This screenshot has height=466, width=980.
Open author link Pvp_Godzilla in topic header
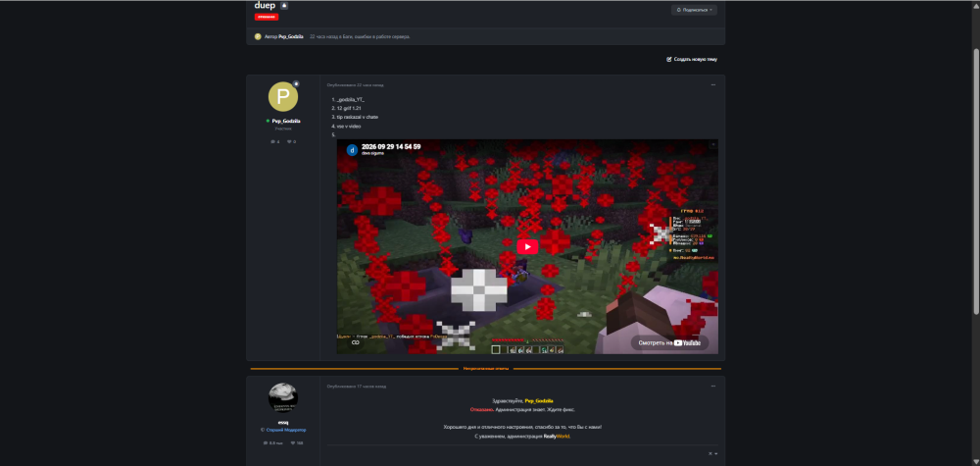289,37
